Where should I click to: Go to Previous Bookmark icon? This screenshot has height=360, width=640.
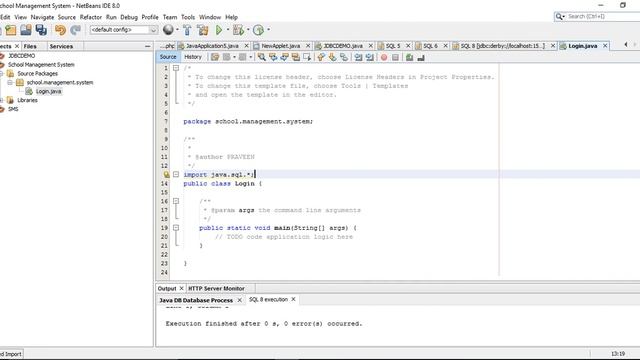point(321,57)
